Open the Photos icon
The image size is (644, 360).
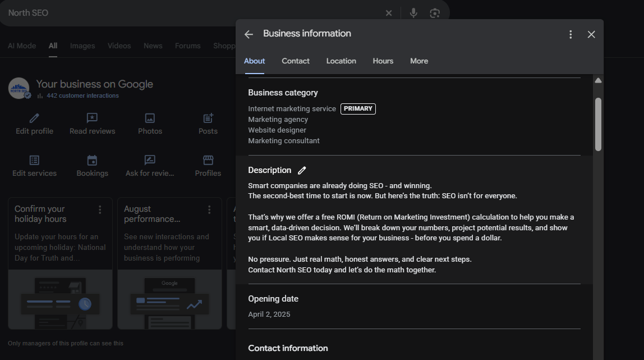tap(150, 119)
